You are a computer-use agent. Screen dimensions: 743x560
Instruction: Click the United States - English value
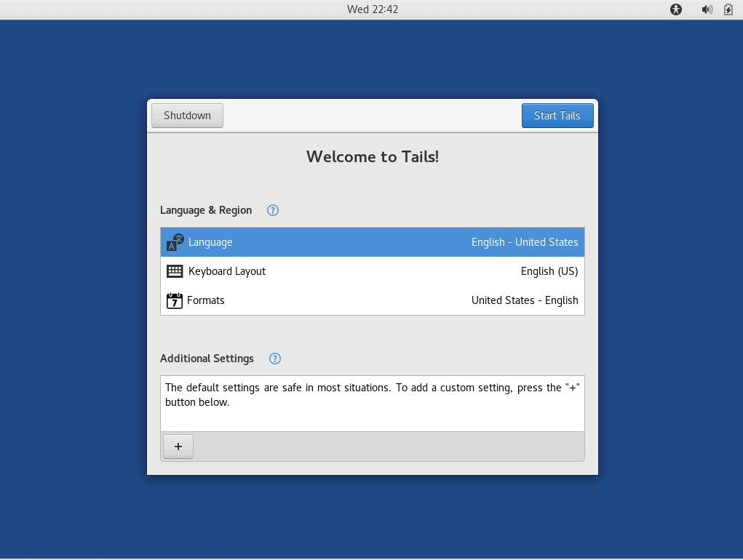pyautogui.click(x=525, y=300)
